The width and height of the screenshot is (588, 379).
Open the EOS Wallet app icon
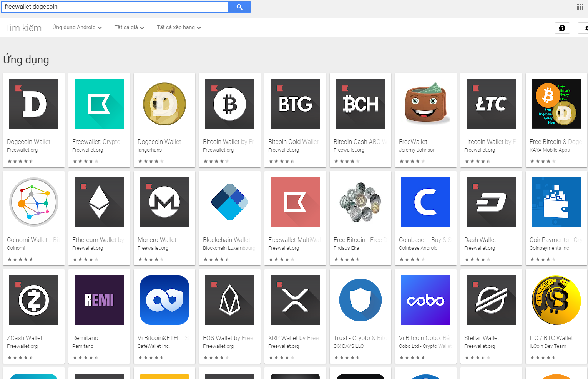230,300
